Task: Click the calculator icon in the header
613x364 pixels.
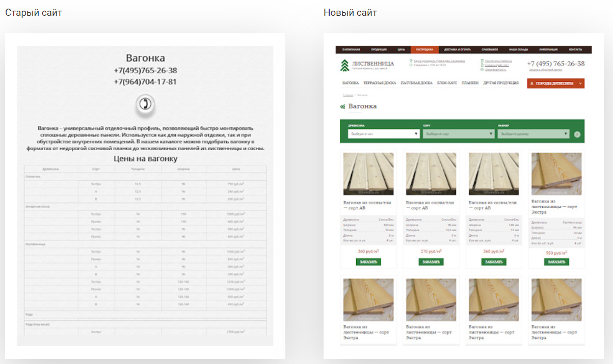Action: coord(482,61)
